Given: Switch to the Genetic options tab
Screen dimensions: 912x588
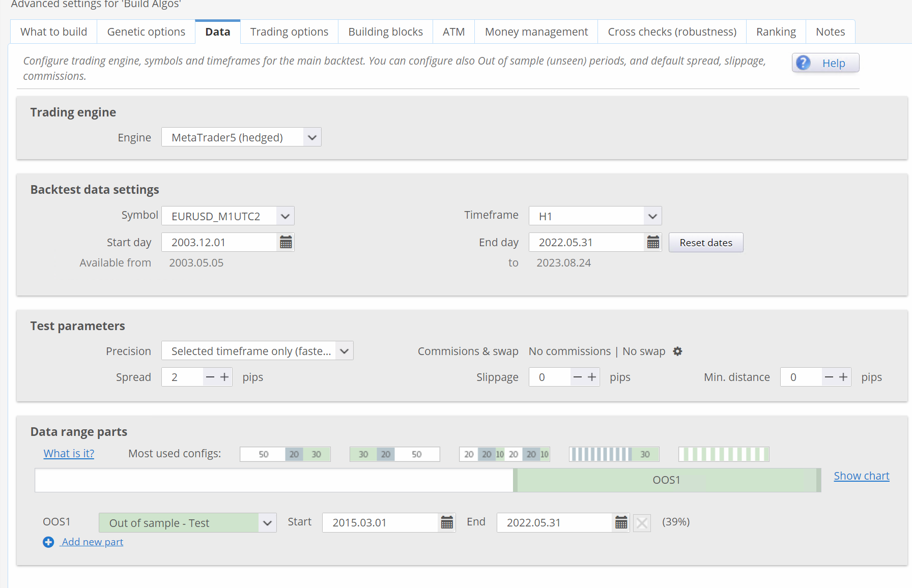Looking at the screenshot, I should click(146, 32).
